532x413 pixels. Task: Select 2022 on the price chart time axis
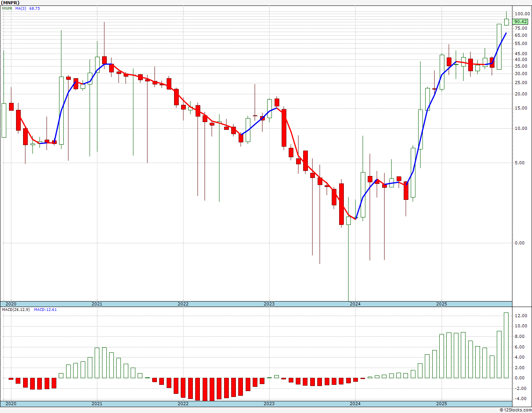point(183,304)
